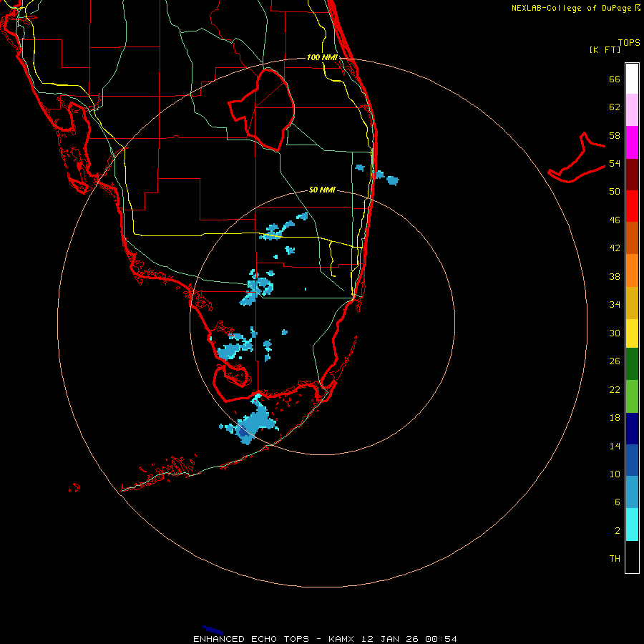The image size is (644, 644).
Task: Select the 58 legend value
Action: tap(615, 135)
